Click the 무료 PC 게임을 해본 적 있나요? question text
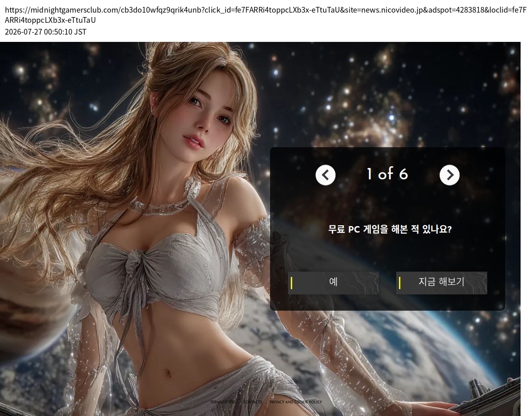The width and height of the screenshot is (532, 416). pyautogui.click(x=390, y=229)
